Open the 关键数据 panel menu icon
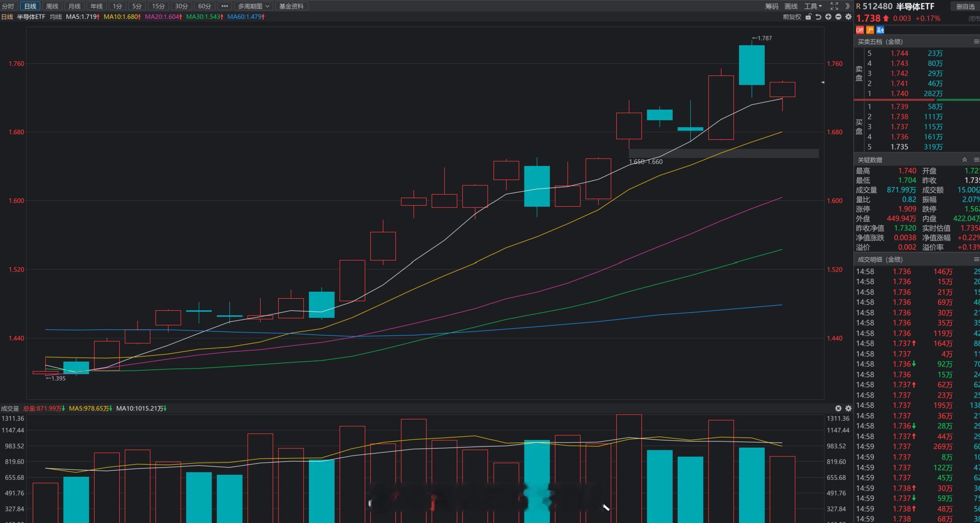Screen dimensions: 980x523 tap(976, 160)
